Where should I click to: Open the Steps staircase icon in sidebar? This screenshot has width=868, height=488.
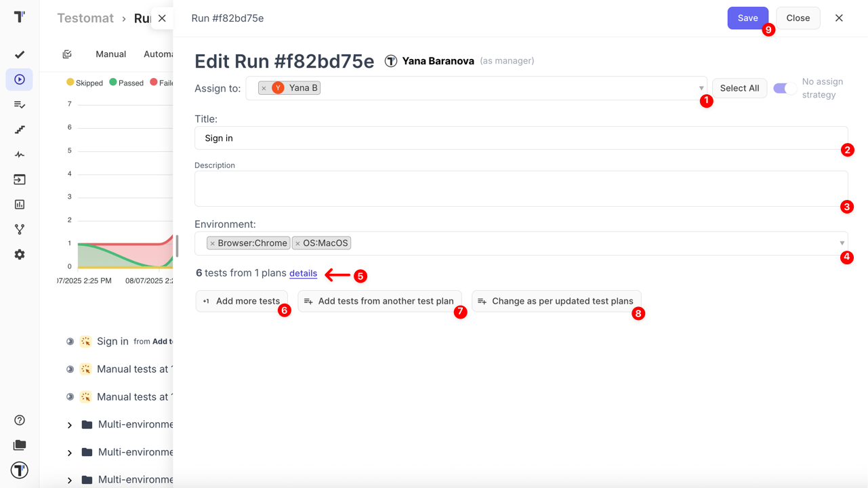(20, 129)
